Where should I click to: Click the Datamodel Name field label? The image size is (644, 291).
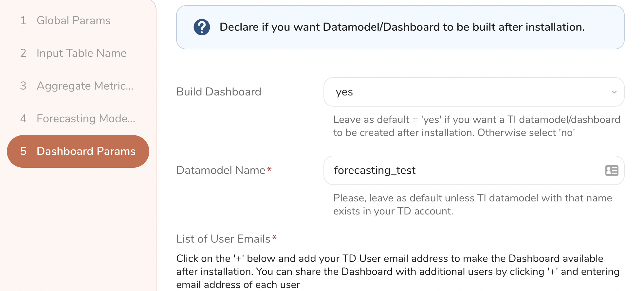point(221,170)
